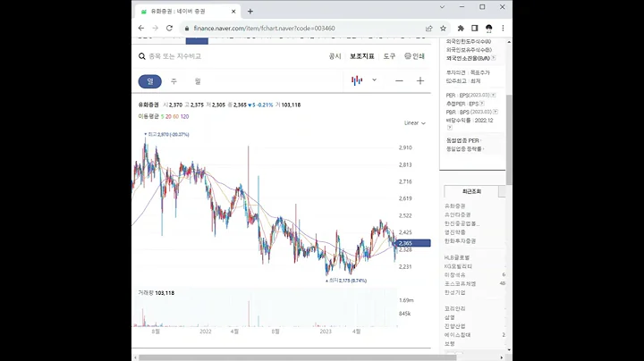Toggle the 120-day moving average
This screenshot has height=361, width=644.
point(184,116)
